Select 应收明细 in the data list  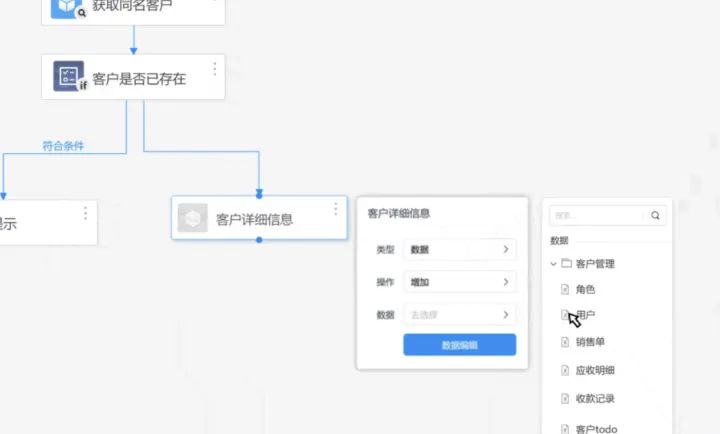(595, 370)
